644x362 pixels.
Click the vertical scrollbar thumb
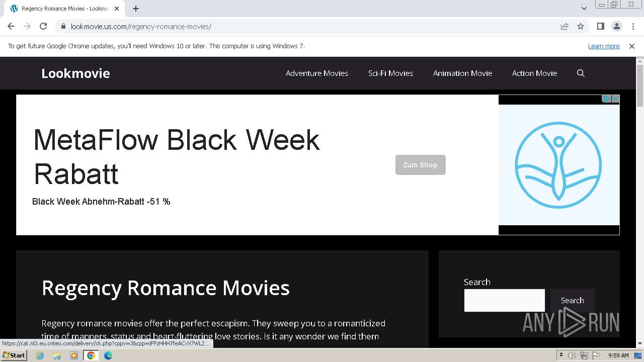coord(640,85)
